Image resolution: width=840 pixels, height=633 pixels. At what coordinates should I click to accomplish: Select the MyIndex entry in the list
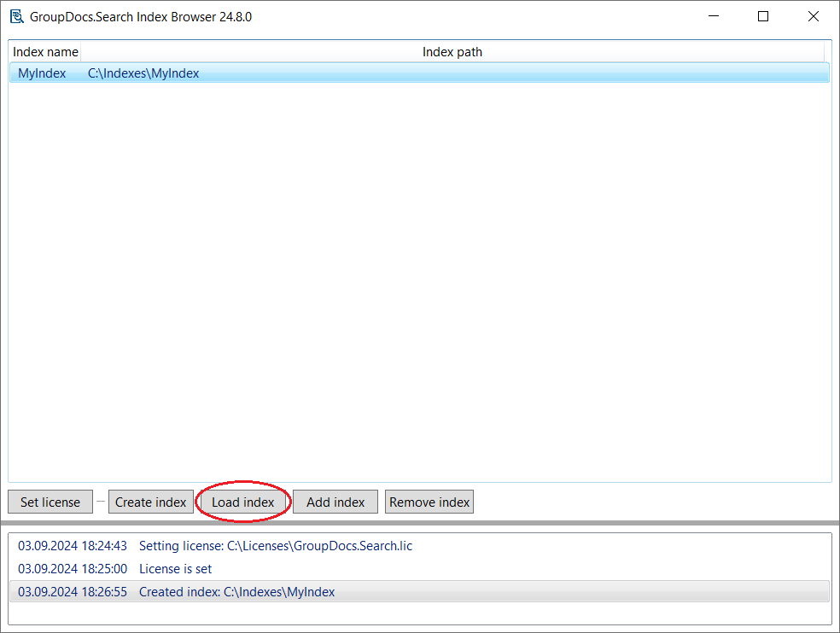42,73
